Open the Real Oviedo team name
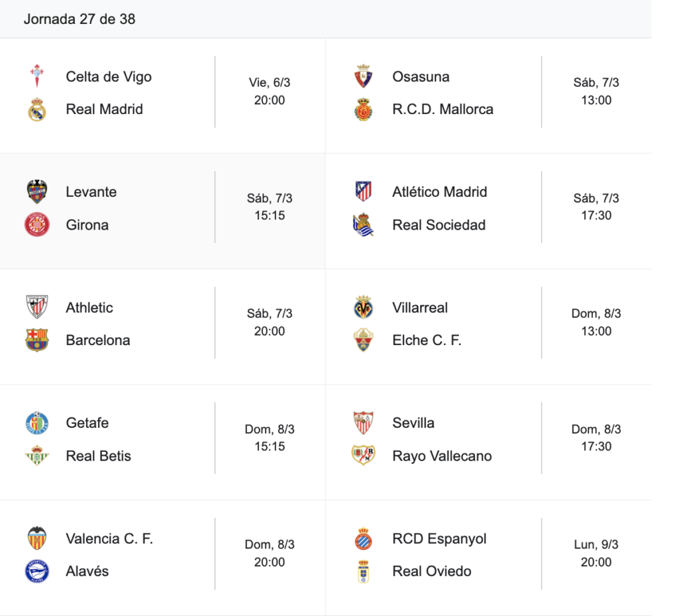This screenshot has height=616, width=683. pyautogui.click(x=432, y=571)
